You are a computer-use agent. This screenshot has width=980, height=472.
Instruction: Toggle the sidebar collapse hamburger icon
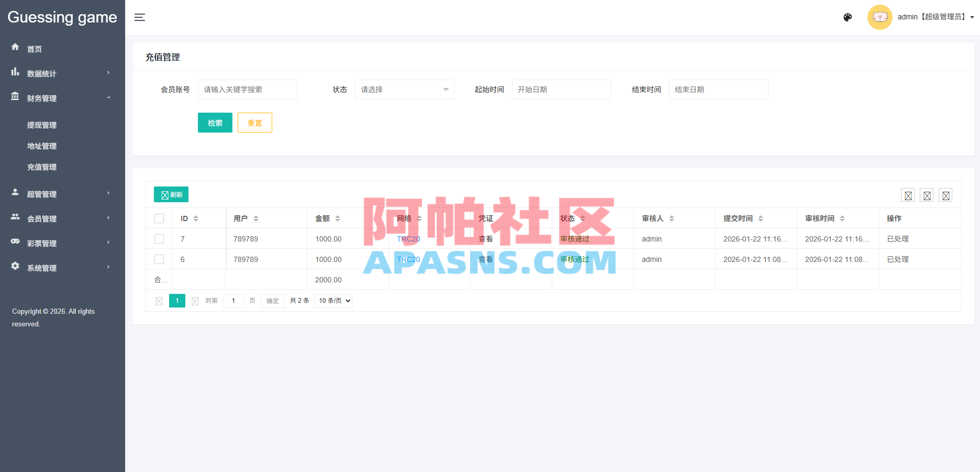pyautogui.click(x=140, y=17)
